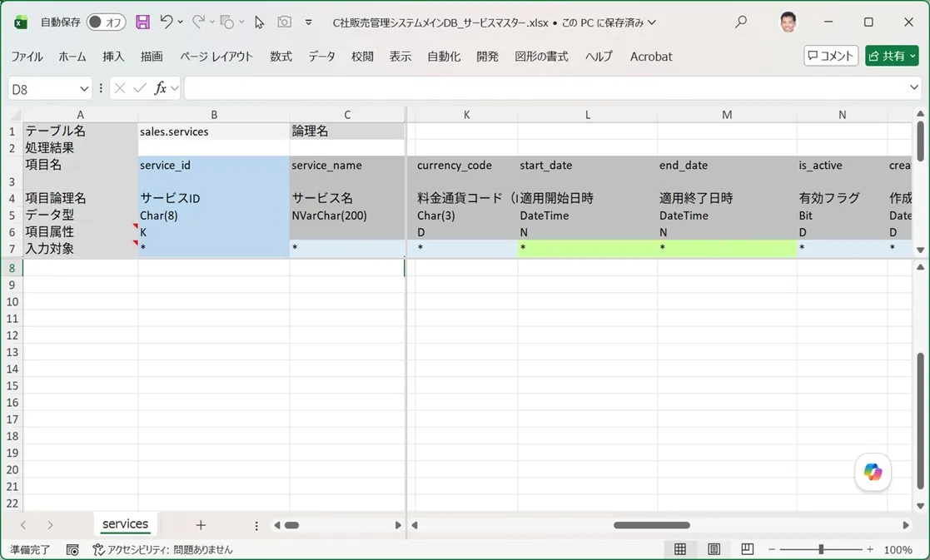Open the Acrobat tab
930x560 pixels.
[651, 57]
